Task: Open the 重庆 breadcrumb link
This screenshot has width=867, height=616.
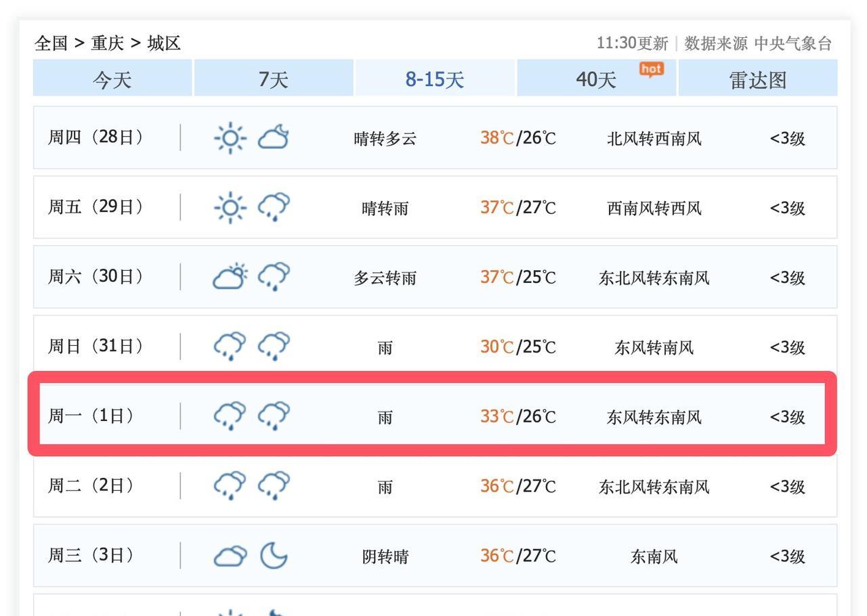Action: [108, 43]
